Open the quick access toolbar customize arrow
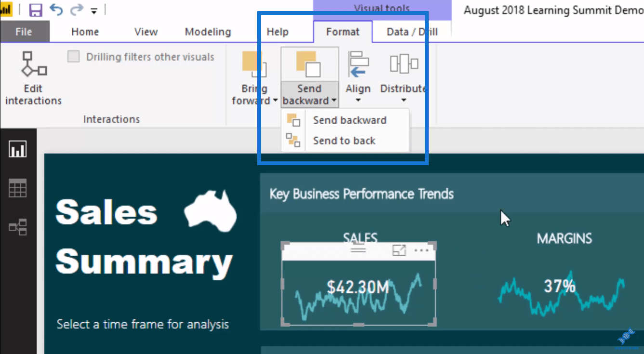This screenshot has height=354, width=644. [94, 10]
